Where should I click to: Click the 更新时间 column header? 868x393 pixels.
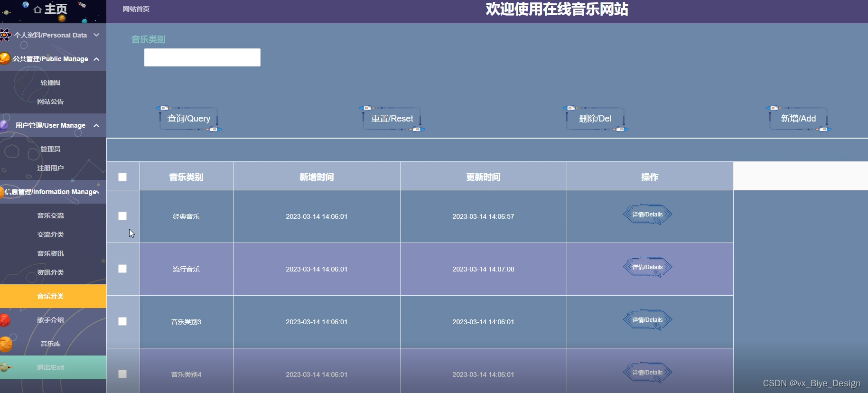(483, 177)
